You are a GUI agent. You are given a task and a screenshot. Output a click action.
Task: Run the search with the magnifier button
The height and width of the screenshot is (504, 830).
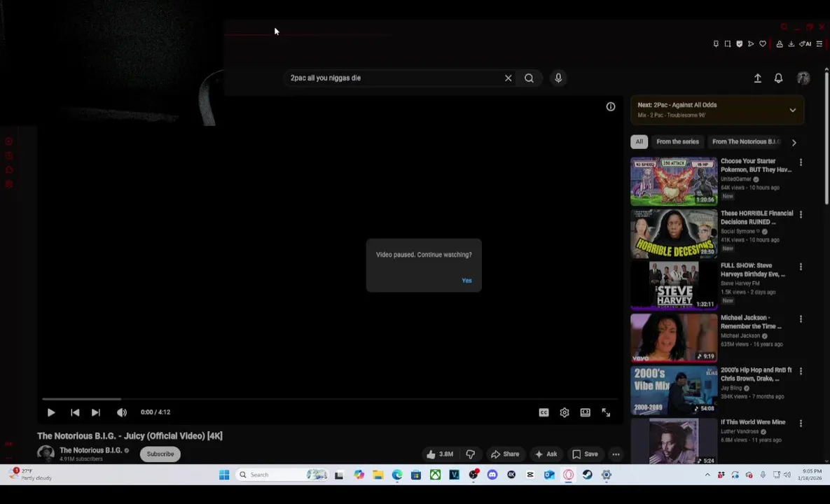click(x=529, y=78)
